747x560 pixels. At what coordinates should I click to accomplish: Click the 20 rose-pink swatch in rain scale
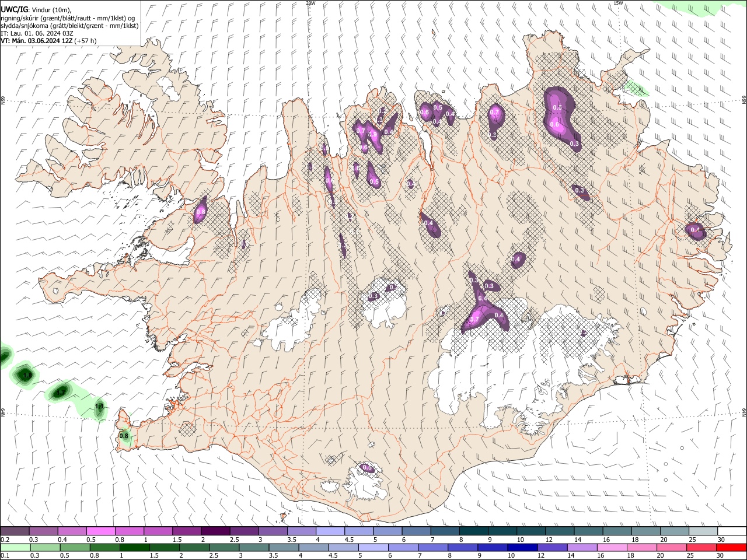672,547
